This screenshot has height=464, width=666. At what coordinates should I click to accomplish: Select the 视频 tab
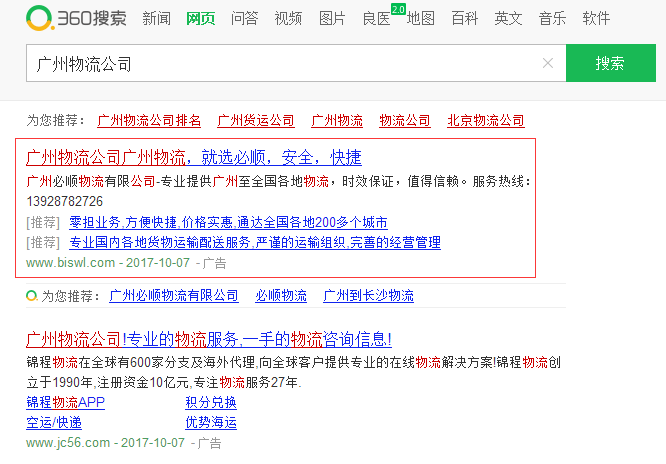(x=288, y=18)
